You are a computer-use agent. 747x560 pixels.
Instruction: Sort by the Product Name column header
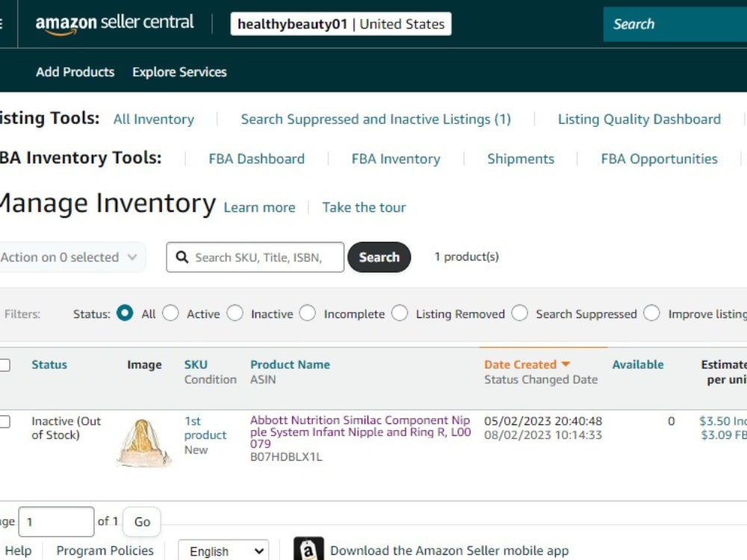point(290,365)
